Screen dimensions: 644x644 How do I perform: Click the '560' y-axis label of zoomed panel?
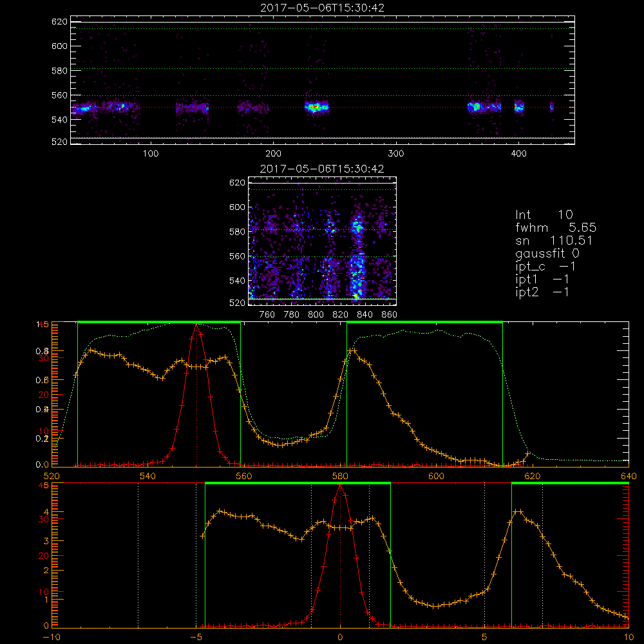pyautogui.click(x=237, y=256)
